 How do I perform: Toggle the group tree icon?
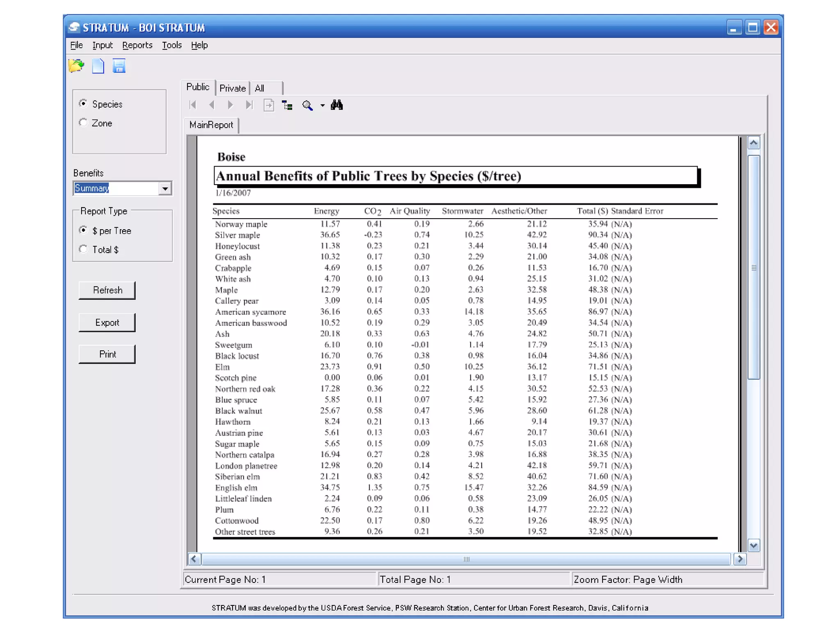coord(287,105)
